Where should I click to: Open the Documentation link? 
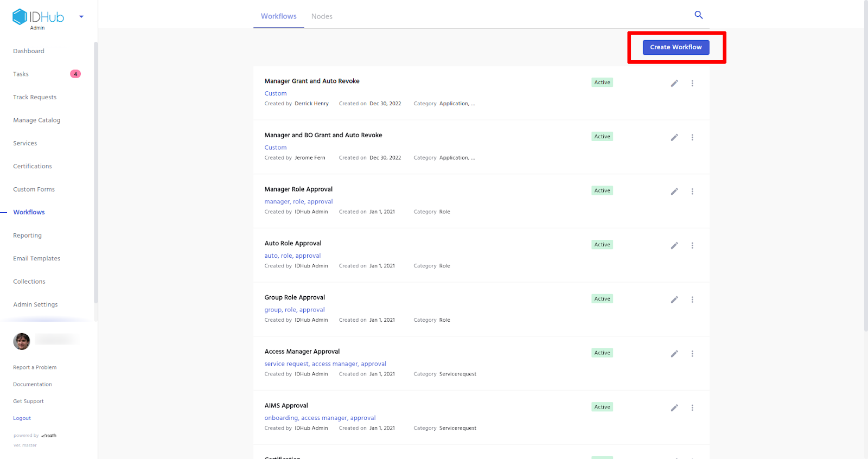click(x=33, y=384)
